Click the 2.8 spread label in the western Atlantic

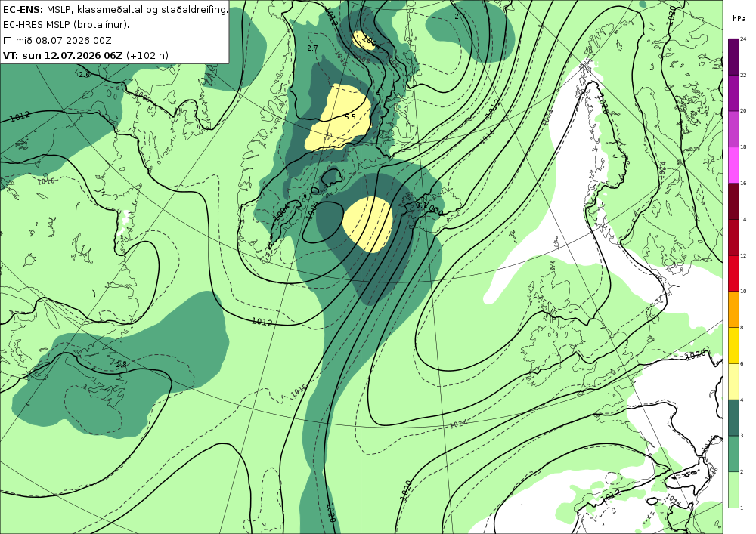(x=121, y=365)
